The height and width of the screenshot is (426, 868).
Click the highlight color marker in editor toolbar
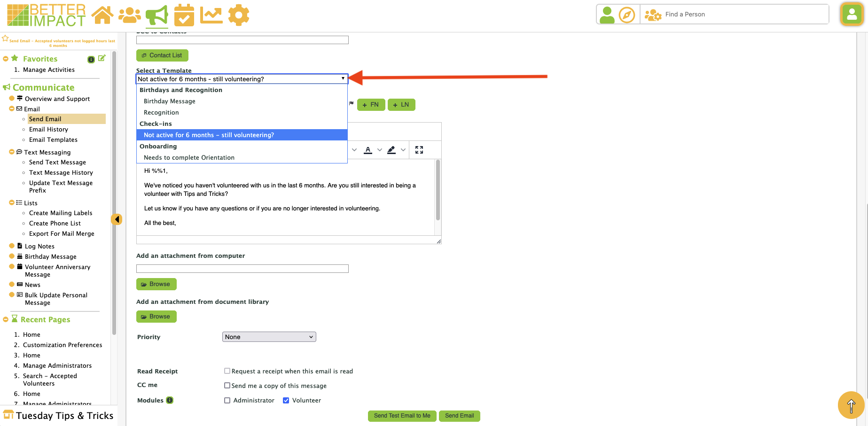coord(391,150)
